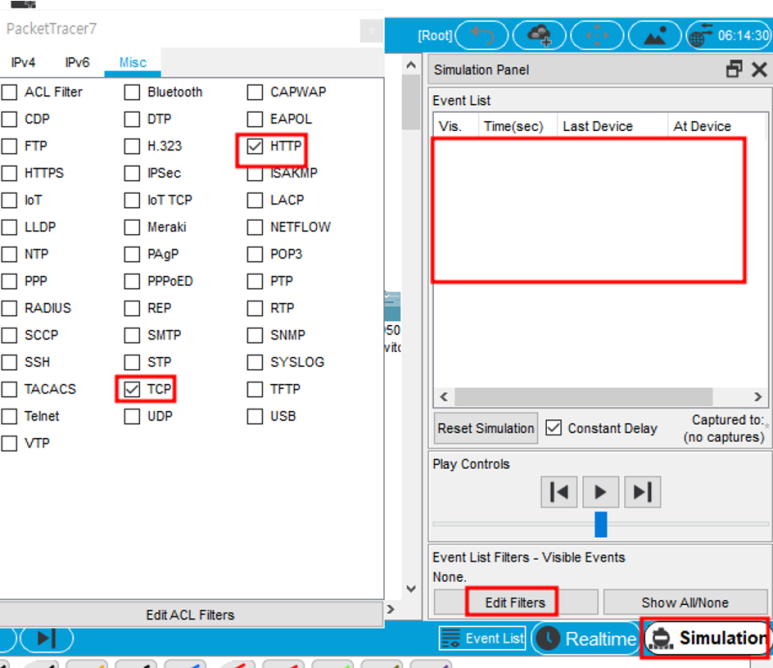Click the Reset Simulation button
This screenshot has width=773, height=668.
pyautogui.click(x=486, y=428)
